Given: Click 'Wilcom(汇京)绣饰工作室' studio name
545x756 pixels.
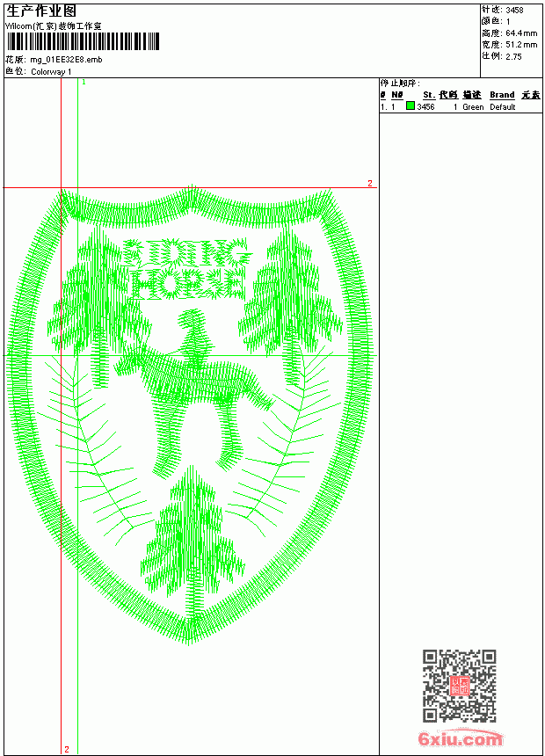Looking at the screenshot, I should pos(54,26).
